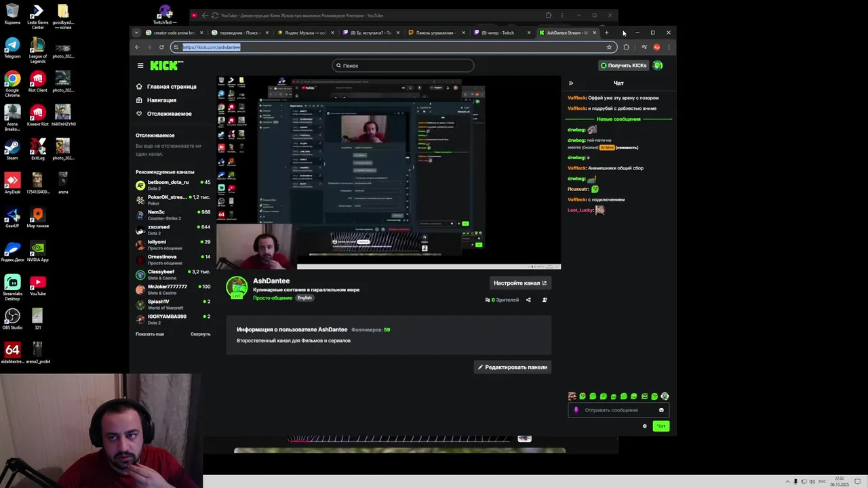Click the Просто общение category link
This screenshot has width=868, height=488.
coord(273,298)
